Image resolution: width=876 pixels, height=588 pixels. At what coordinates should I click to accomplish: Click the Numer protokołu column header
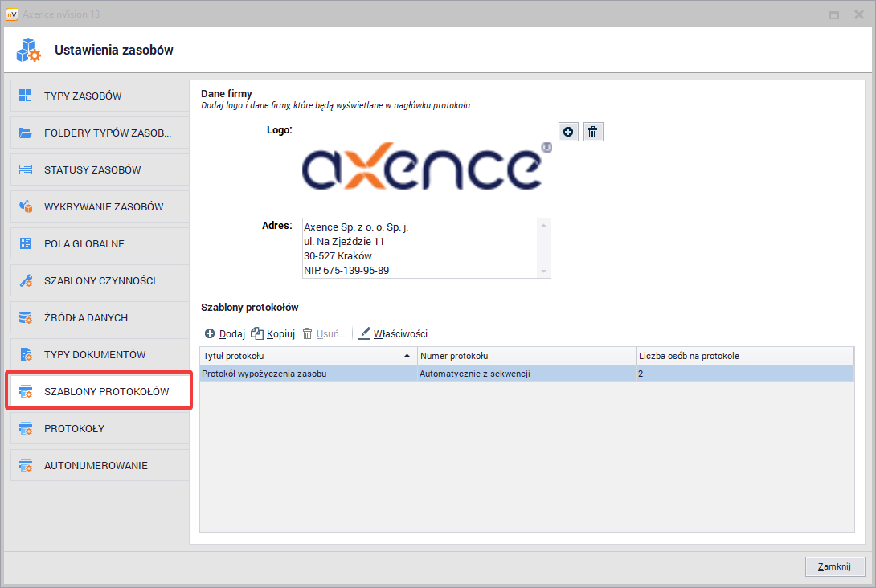click(526, 356)
